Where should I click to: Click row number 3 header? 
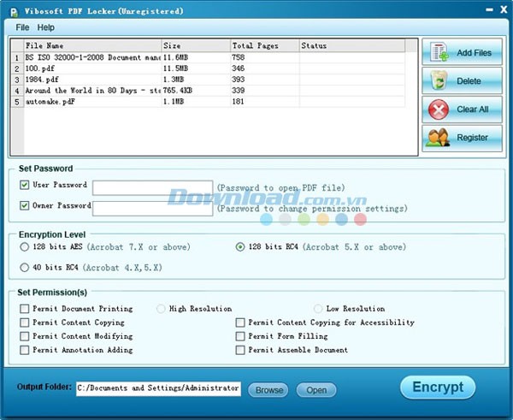click(x=17, y=80)
